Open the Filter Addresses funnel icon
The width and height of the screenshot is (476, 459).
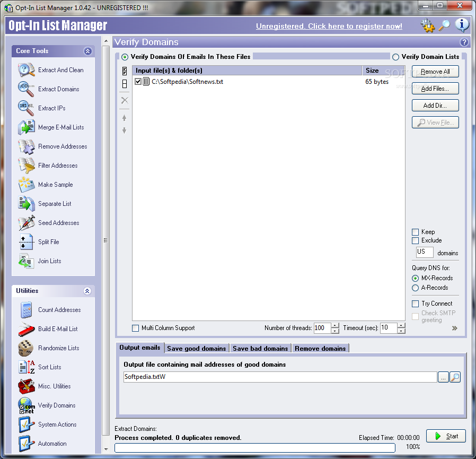(26, 166)
